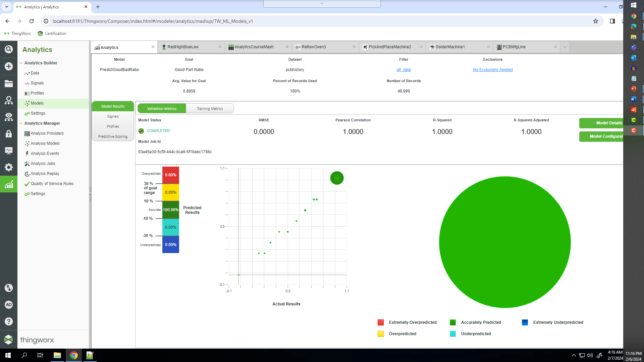Open Google Chrome from the taskbar
644x362 pixels.
[73, 355]
